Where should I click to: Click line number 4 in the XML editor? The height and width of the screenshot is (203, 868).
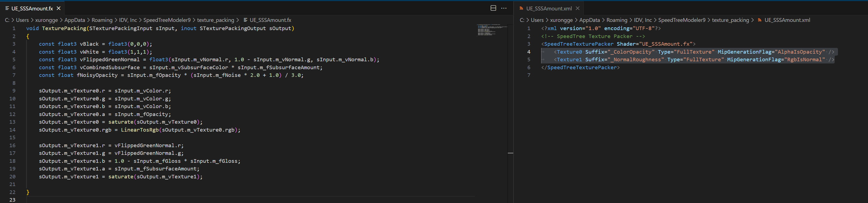529,52
